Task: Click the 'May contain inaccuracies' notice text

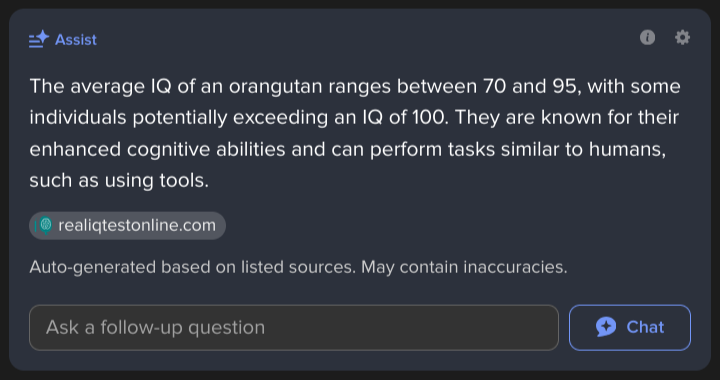Action: (x=464, y=267)
